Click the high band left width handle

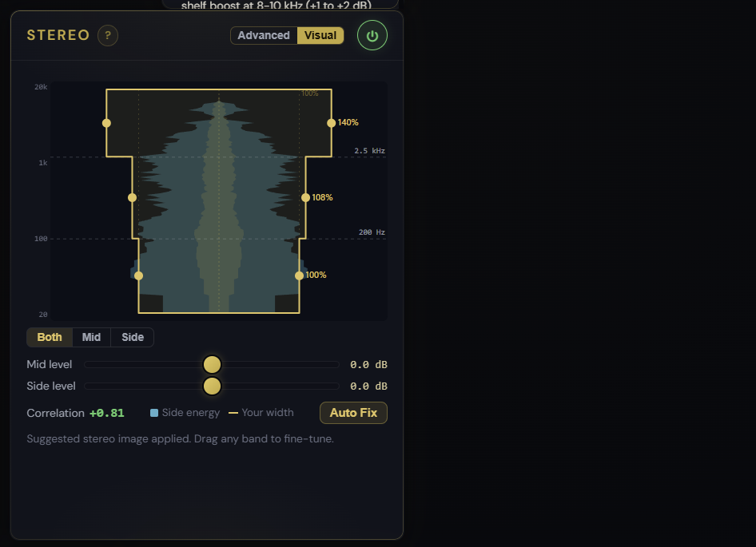click(106, 123)
